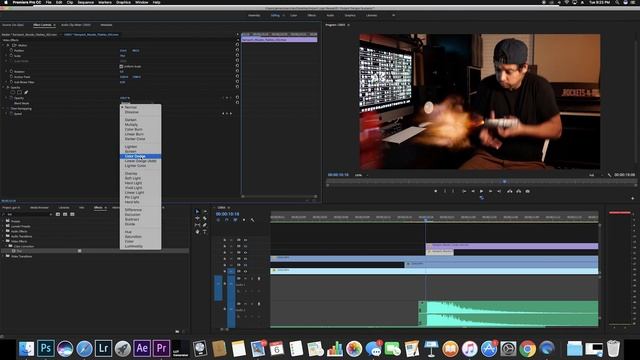Image resolution: width=640 pixels, height=360 pixels.
Task: Click the Opacity percentage value field
Action: pyautogui.click(x=125, y=98)
